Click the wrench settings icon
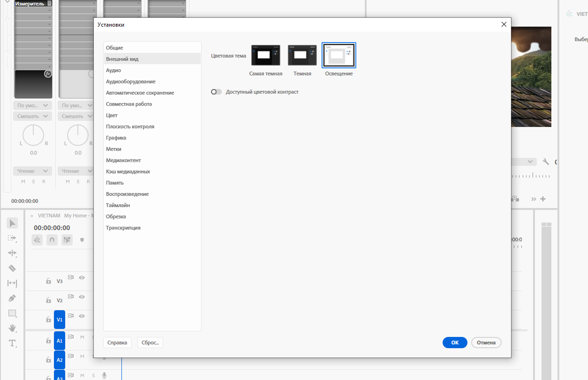The image size is (588, 380). tap(546, 162)
